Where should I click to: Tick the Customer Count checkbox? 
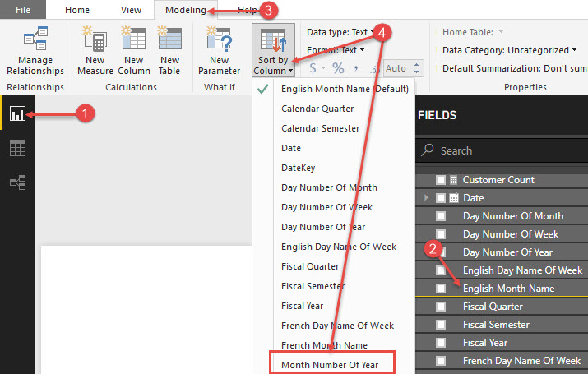coord(441,180)
